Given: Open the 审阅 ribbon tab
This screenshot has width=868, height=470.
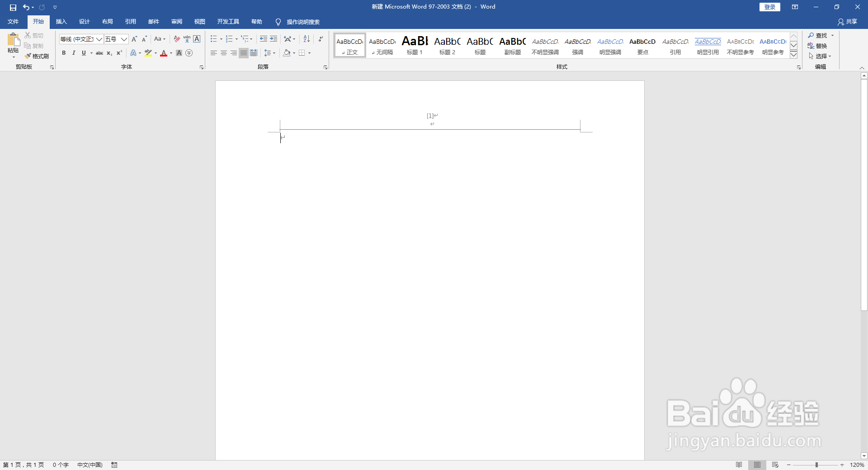Looking at the screenshot, I should coord(176,21).
